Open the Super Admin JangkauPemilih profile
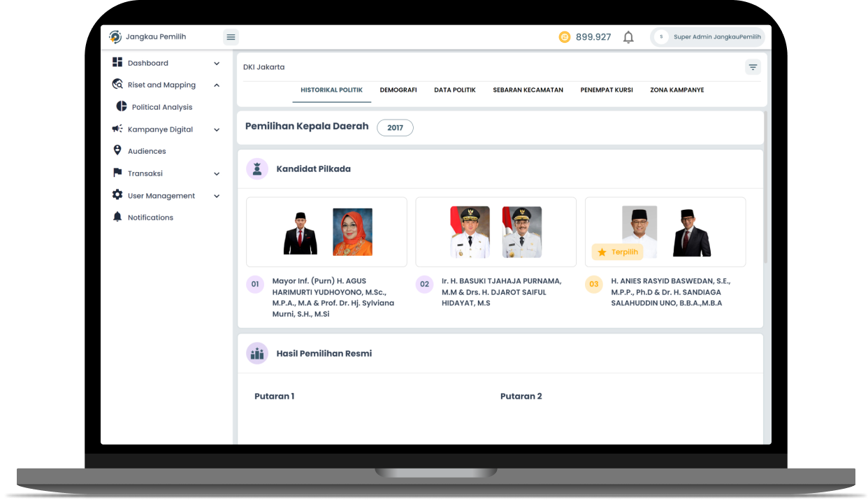 coord(707,37)
